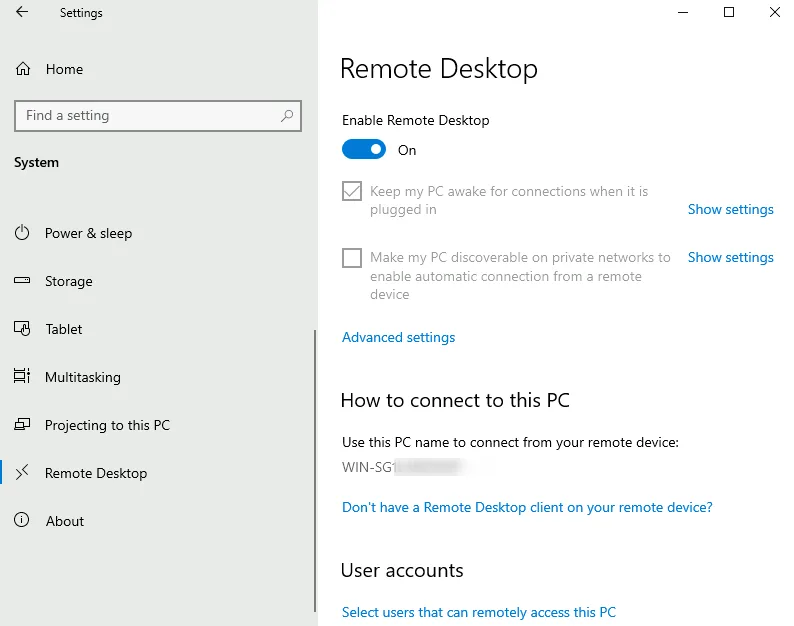Select the Storage label in sidebar
This screenshot has width=794, height=626.
[x=69, y=281]
